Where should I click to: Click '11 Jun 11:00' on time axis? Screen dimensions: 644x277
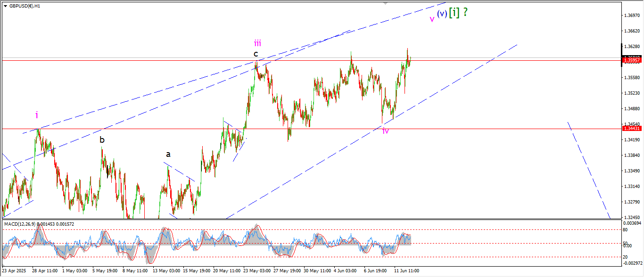click(407, 271)
